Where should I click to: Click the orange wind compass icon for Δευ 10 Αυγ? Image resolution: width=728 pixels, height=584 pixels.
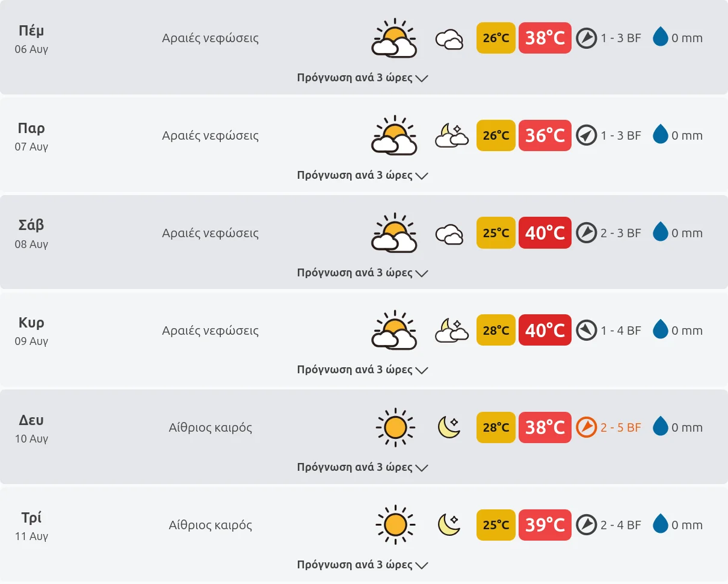pyautogui.click(x=586, y=427)
